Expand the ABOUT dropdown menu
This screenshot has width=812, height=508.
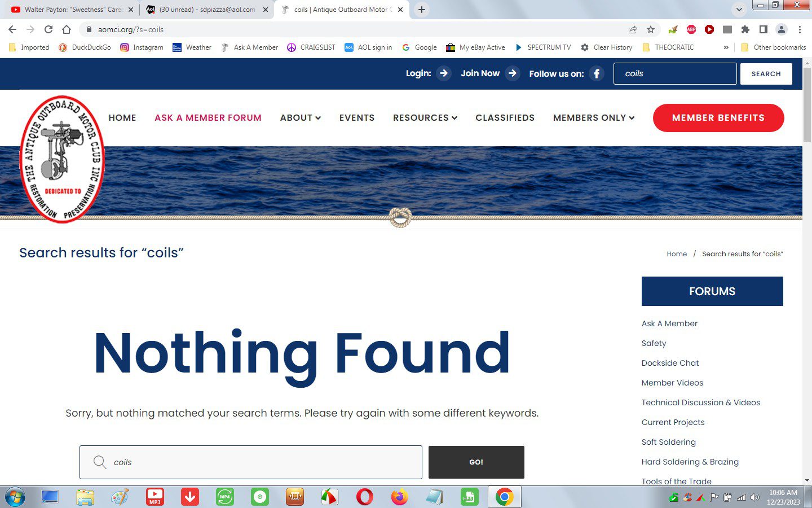301,117
